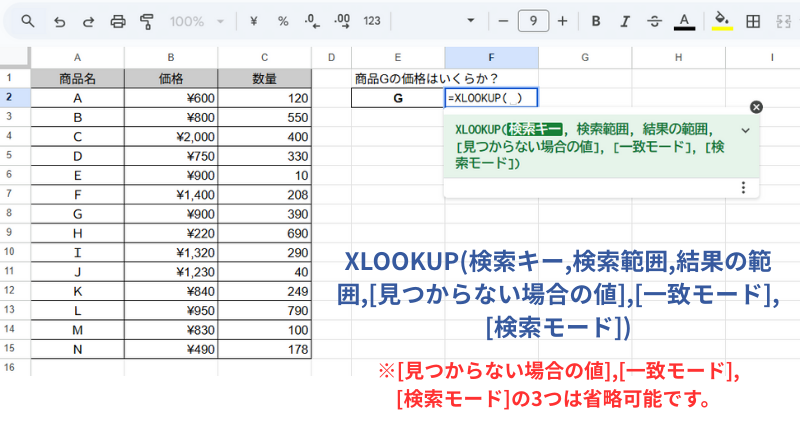The width and height of the screenshot is (800, 421).
Task: Format cell as yen currency
Action: pos(254,21)
